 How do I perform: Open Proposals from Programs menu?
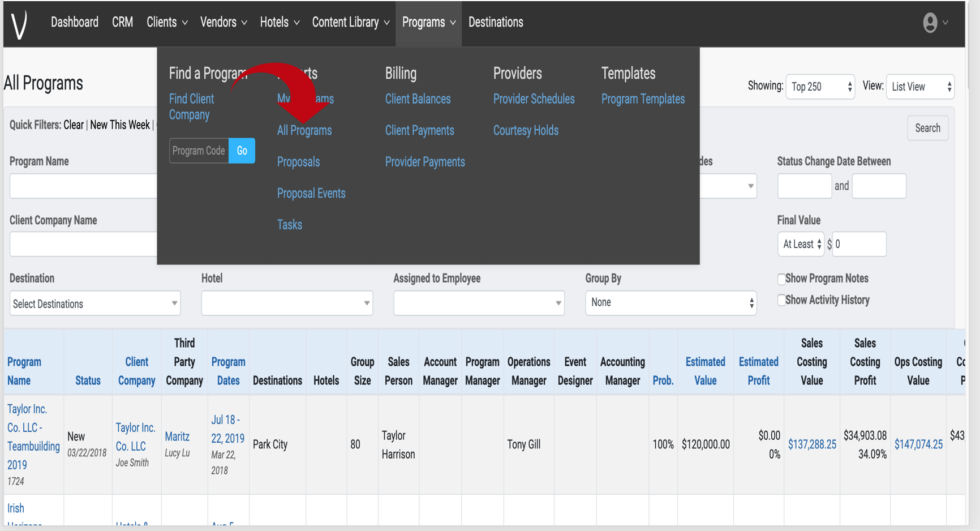[x=298, y=162]
